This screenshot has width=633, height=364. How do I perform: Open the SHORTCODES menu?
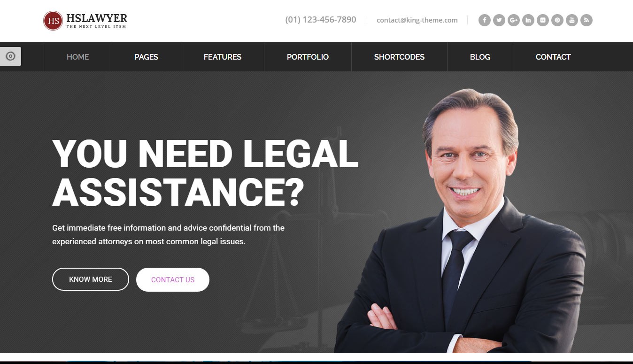(x=399, y=57)
